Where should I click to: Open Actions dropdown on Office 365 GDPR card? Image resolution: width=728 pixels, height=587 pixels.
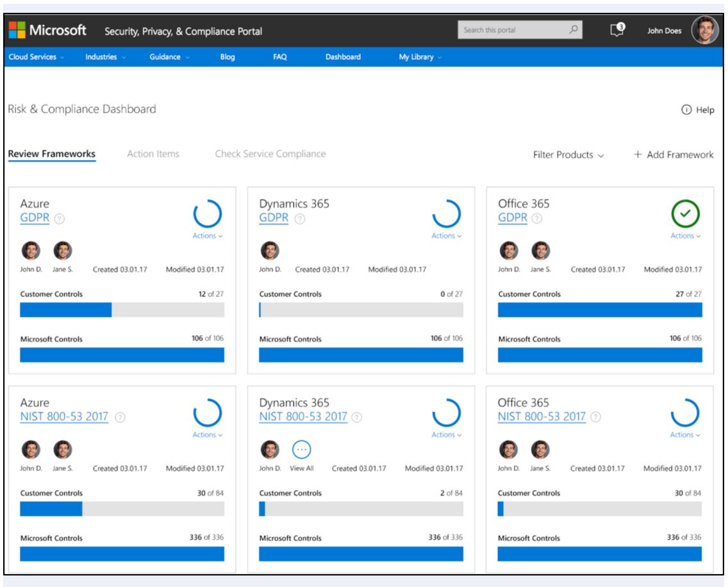click(x=685, y=236)
